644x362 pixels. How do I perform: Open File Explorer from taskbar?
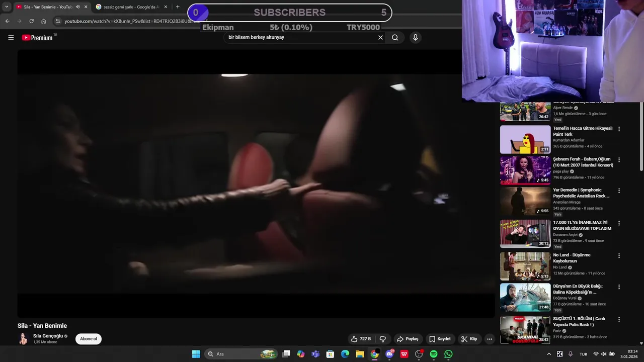(x=360, y=354)
